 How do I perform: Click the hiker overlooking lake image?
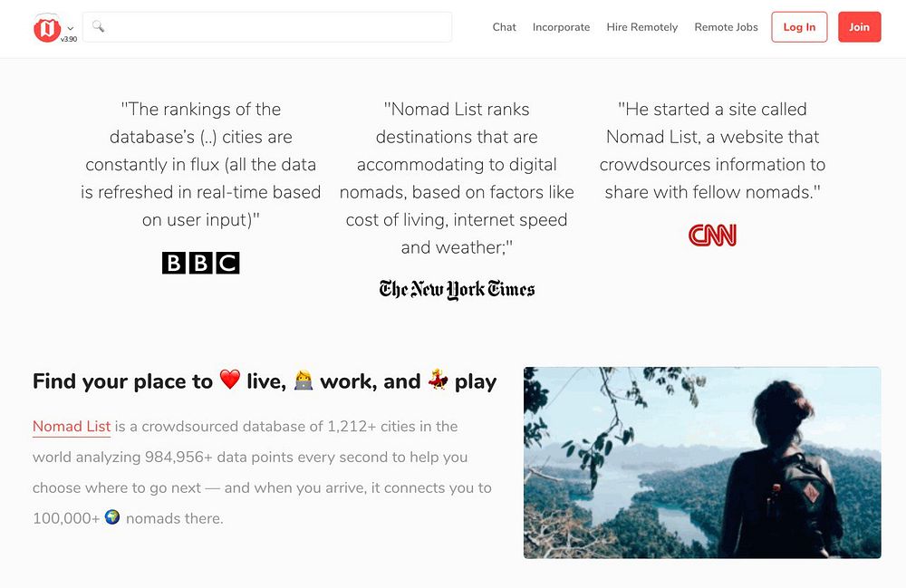click(x=702, y=463)
